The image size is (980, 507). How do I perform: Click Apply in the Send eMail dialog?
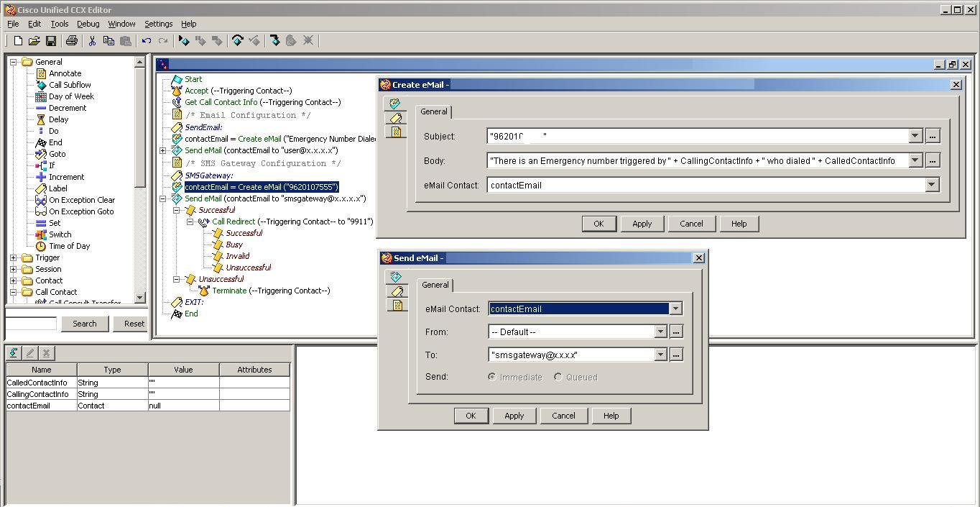pyautogui.click(x=514, y=416)
